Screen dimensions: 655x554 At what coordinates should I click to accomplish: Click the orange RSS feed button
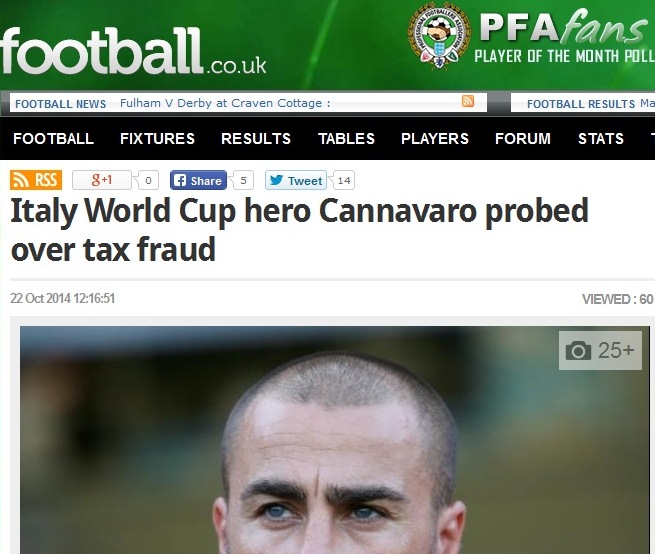coord(36,180)
